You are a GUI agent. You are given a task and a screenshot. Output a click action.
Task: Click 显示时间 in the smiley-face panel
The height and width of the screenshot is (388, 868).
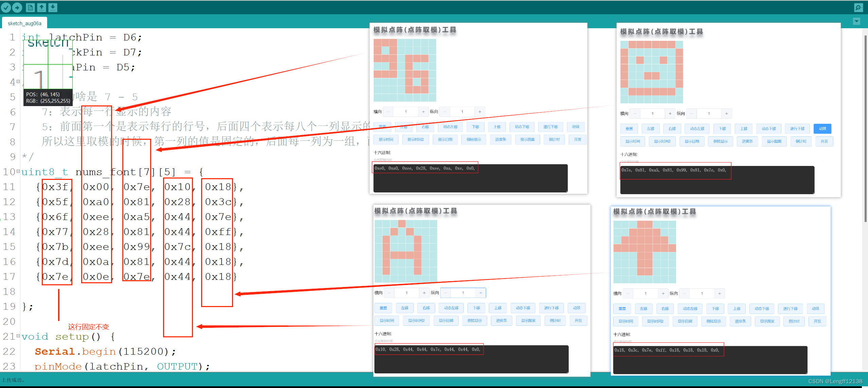pyautogui.click(x=633, y=141)
